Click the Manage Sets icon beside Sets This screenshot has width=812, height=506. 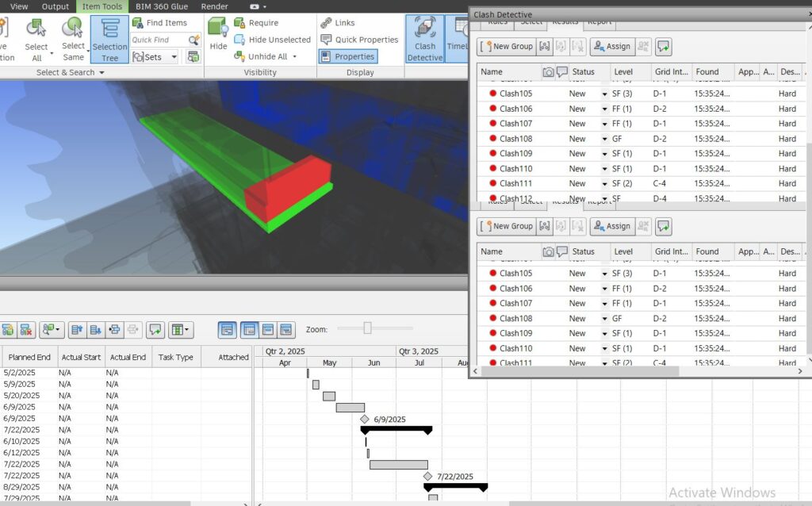click(193, 57)
